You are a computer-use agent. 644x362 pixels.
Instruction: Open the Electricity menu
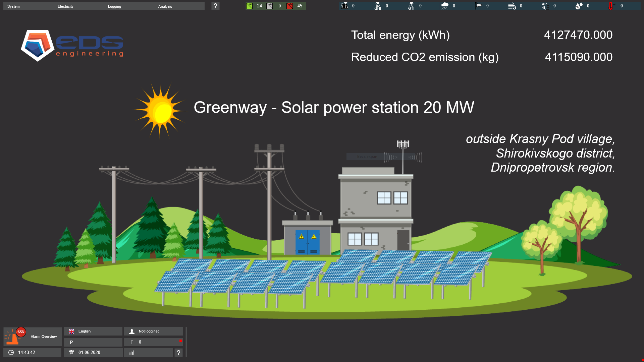[65, 6]
